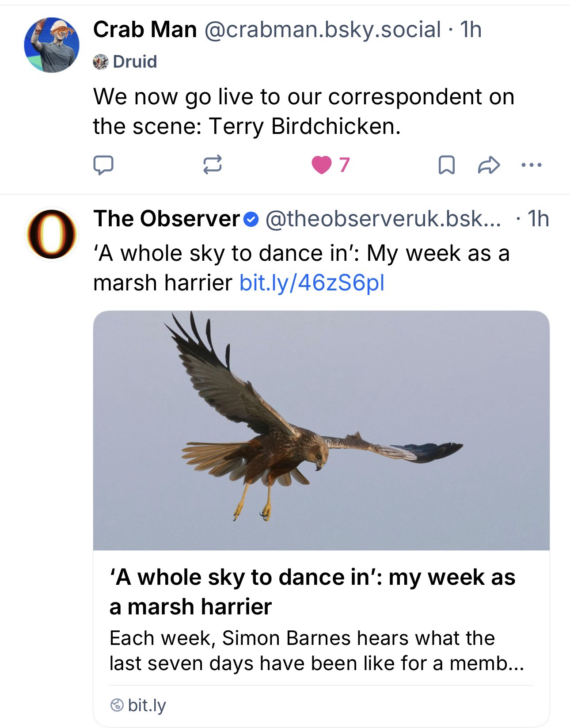Viewport: 570px width, 728px height.
Task: Click the bit.ly domain footer globe icon
Action: (117, 705)
